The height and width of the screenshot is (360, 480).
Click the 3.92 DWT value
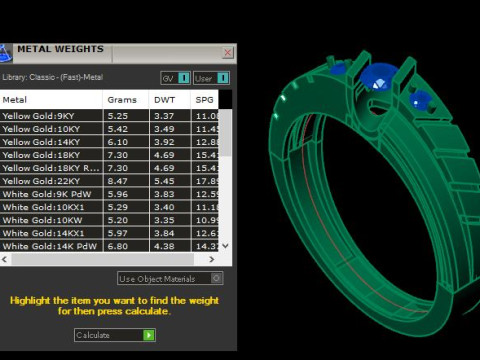164,142
